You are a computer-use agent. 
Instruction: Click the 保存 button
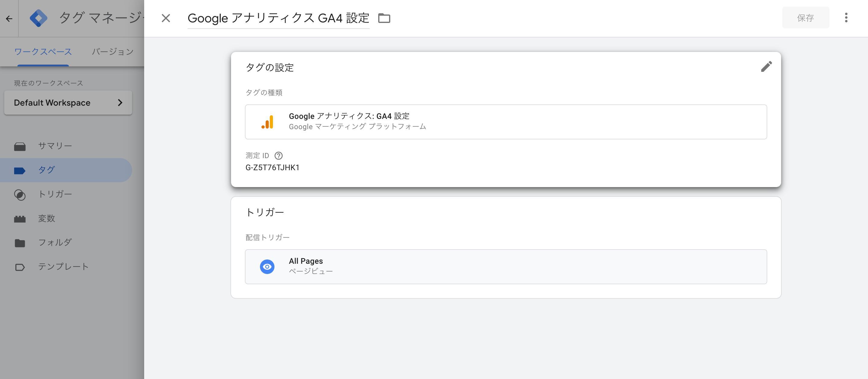coord(805,18)
